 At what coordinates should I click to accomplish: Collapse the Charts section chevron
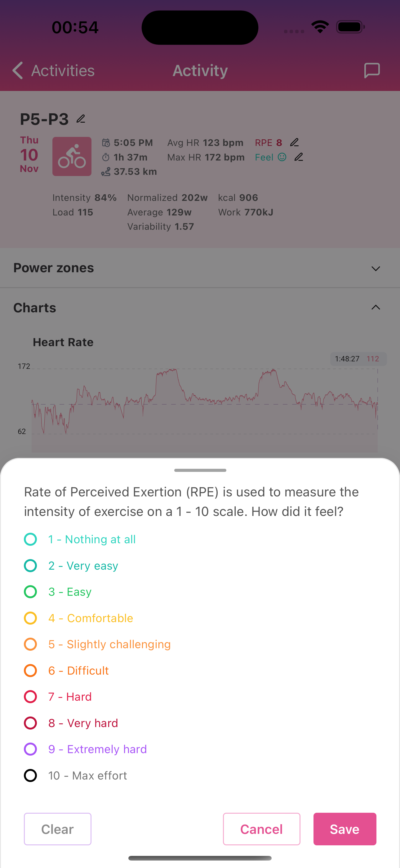tap(376, 307)
